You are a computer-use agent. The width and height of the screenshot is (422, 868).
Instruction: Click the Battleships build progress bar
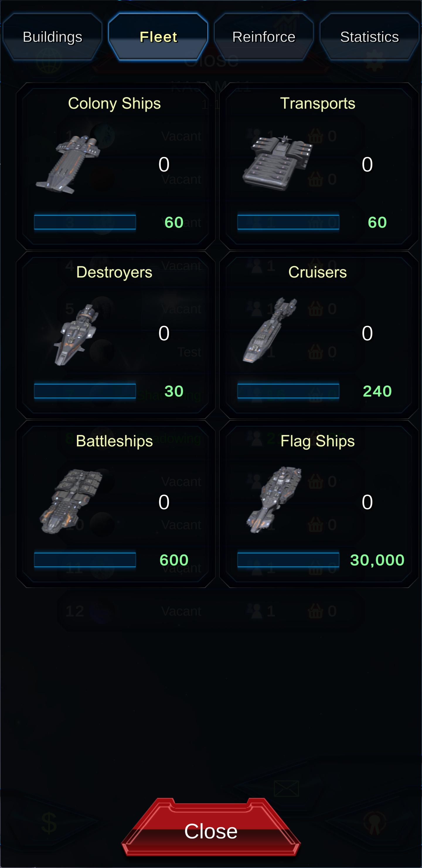[85, 560]
